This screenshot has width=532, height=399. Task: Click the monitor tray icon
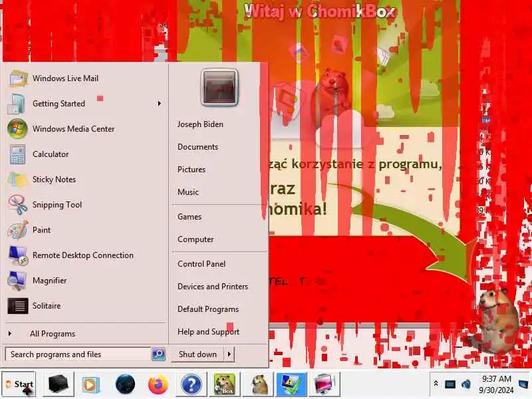tap(450, 384)
